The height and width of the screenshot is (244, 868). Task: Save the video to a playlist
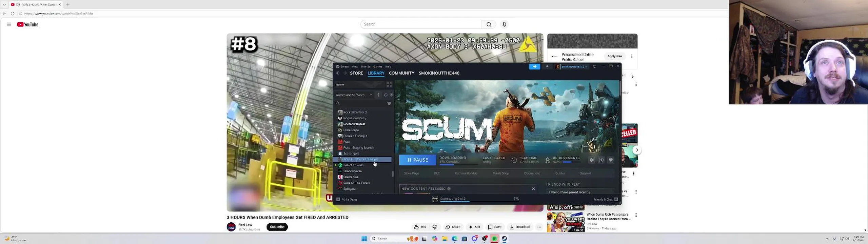pyautogui.click(x=495, y=227)
